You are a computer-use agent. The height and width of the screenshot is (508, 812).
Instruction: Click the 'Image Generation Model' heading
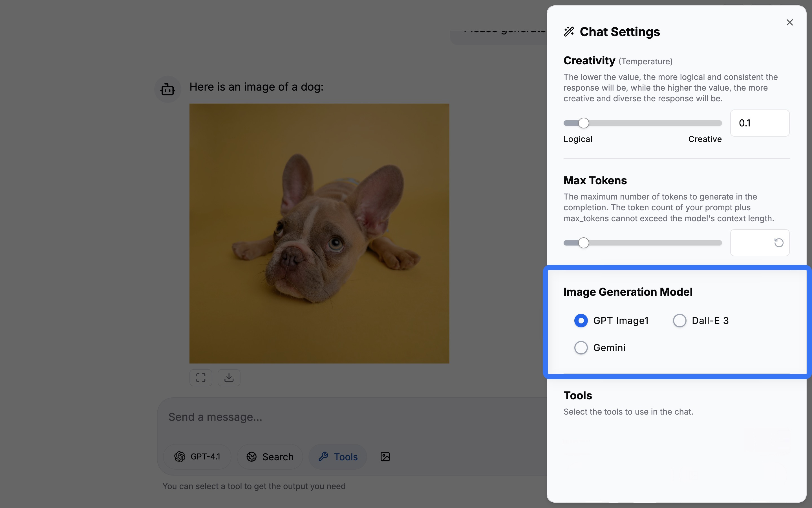(628, 292)
